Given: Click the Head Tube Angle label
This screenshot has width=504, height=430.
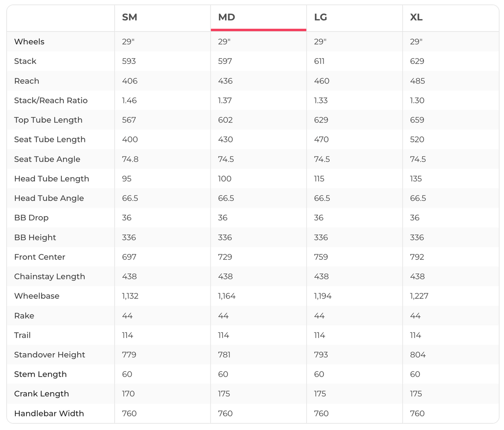Looking at the screenshot, I should pos(49,198).
